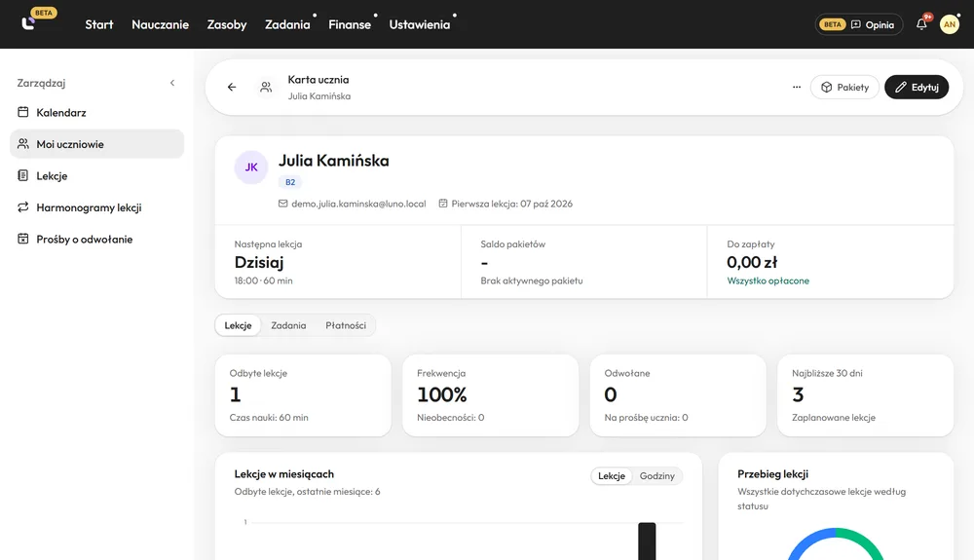Switch to the Zadania tab below the summary
Viewport: 974px width, 560px height.
288,325
